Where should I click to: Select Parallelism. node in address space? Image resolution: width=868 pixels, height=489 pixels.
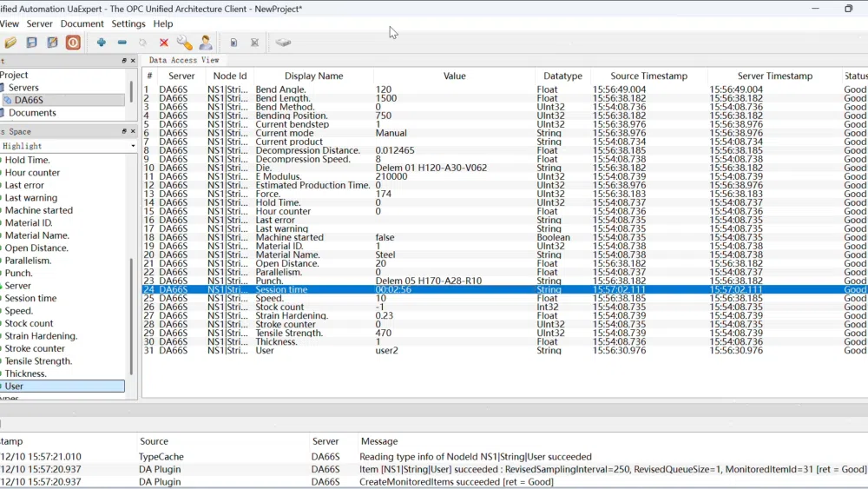coord(28,261)
